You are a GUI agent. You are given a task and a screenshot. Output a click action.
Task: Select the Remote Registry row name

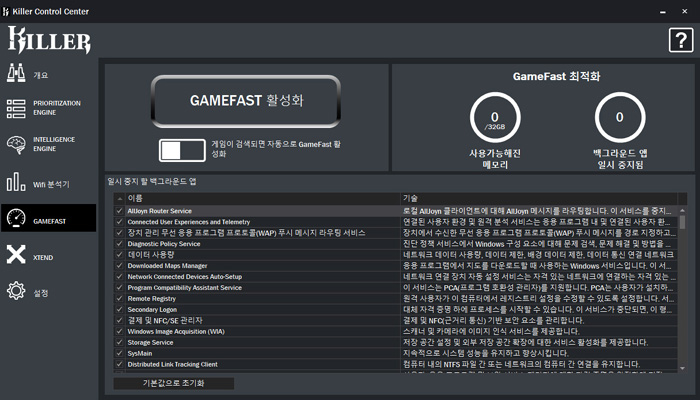(x=152, y=299)
